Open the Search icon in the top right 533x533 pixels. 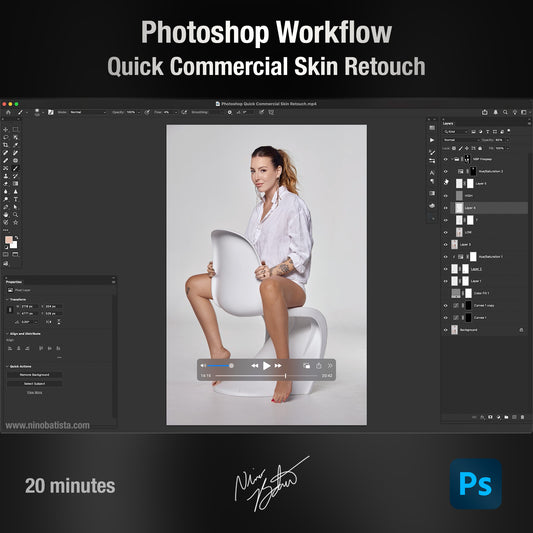tap(505, 112)
